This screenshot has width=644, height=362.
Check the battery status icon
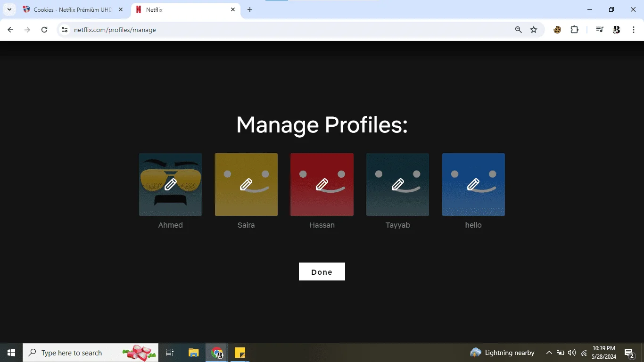click(x=561, y=353)
